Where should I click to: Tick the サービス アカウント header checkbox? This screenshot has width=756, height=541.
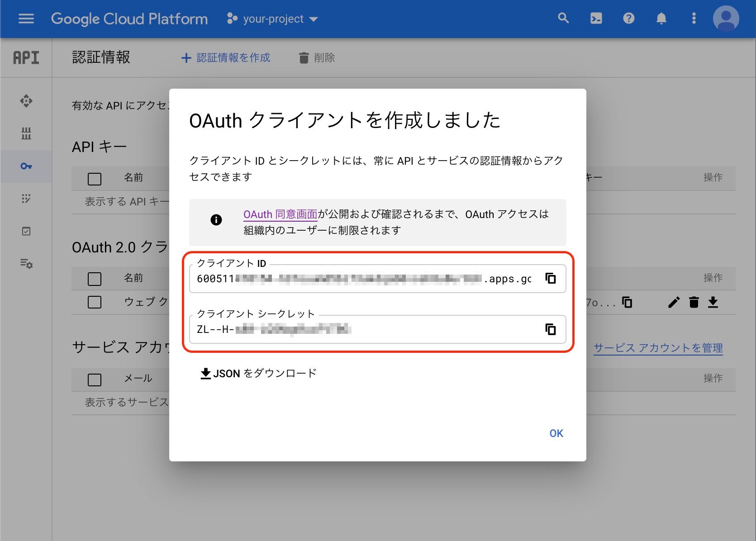(x=95, y=380)
